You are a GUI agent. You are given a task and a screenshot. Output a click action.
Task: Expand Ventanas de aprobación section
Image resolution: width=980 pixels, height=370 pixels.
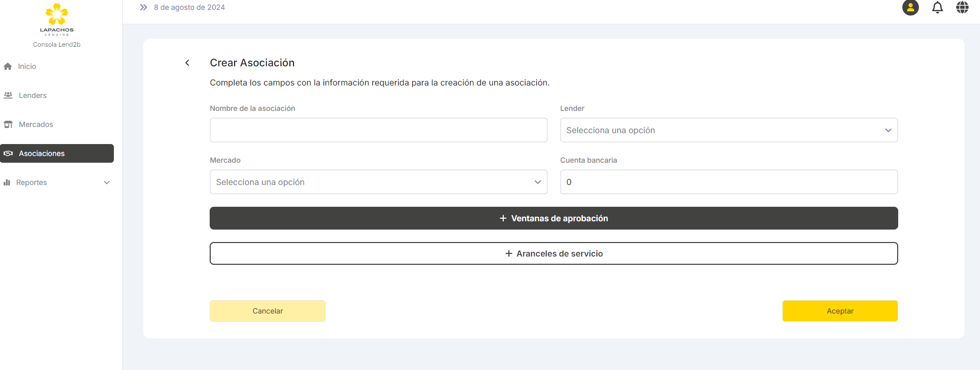(x=553, y=218)
